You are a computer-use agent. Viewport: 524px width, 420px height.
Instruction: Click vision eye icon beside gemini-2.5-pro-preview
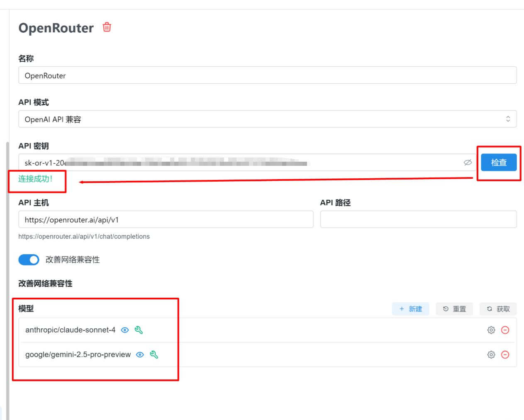point(140,354)
